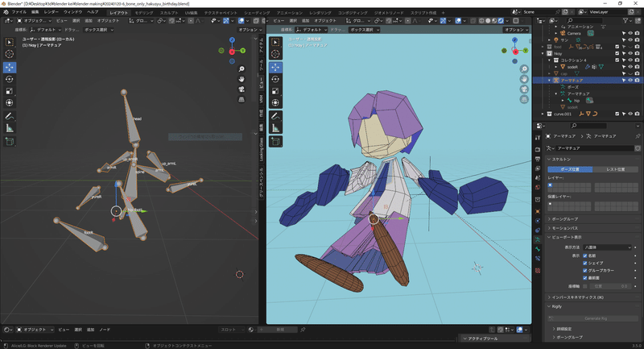Select the Select Box tool in left viewport

(10, 42)
